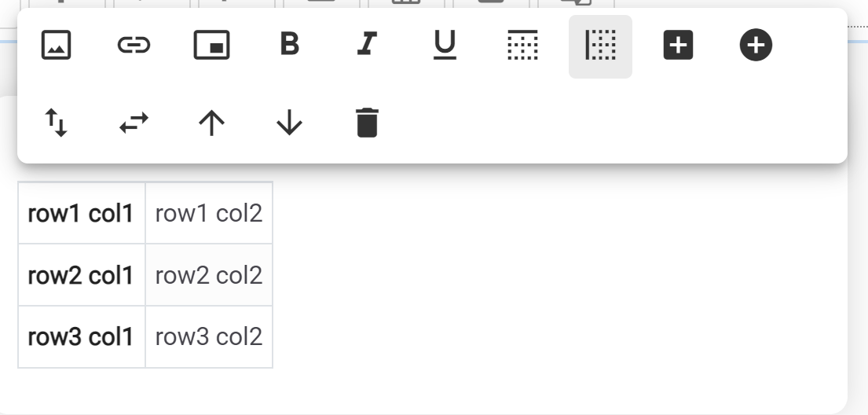The height and width of the screenshot is (415, 868).
Task: Toggle the header row option
Action: point(522,46)
